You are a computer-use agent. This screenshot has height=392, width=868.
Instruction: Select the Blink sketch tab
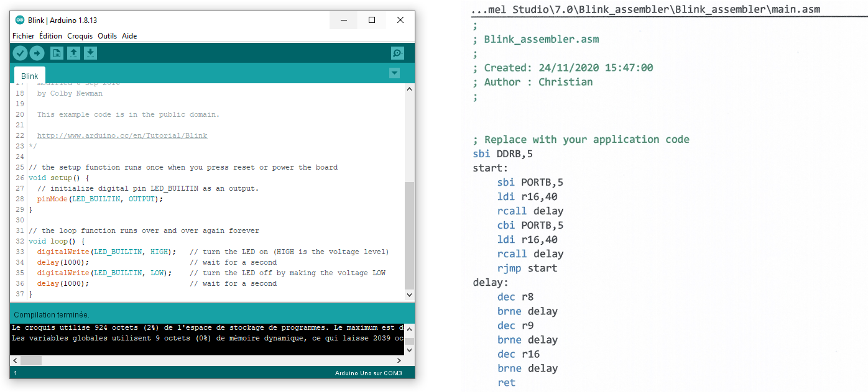[29, 76]
